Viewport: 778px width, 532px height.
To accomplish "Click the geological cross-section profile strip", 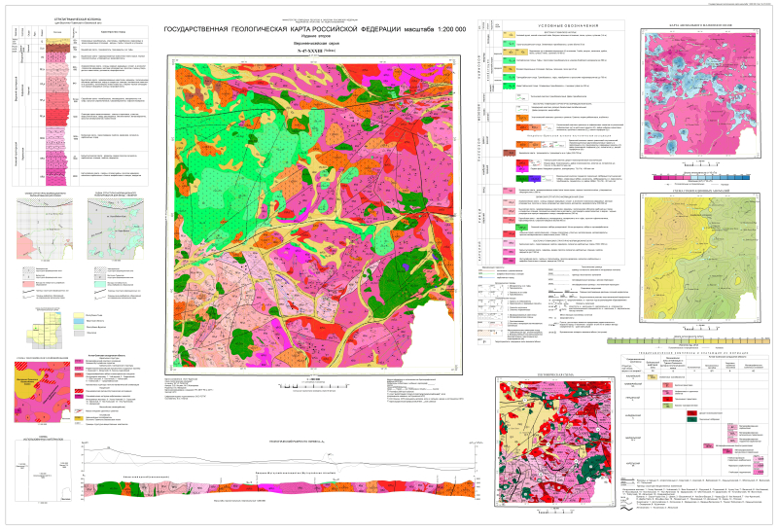I will 278,487.
